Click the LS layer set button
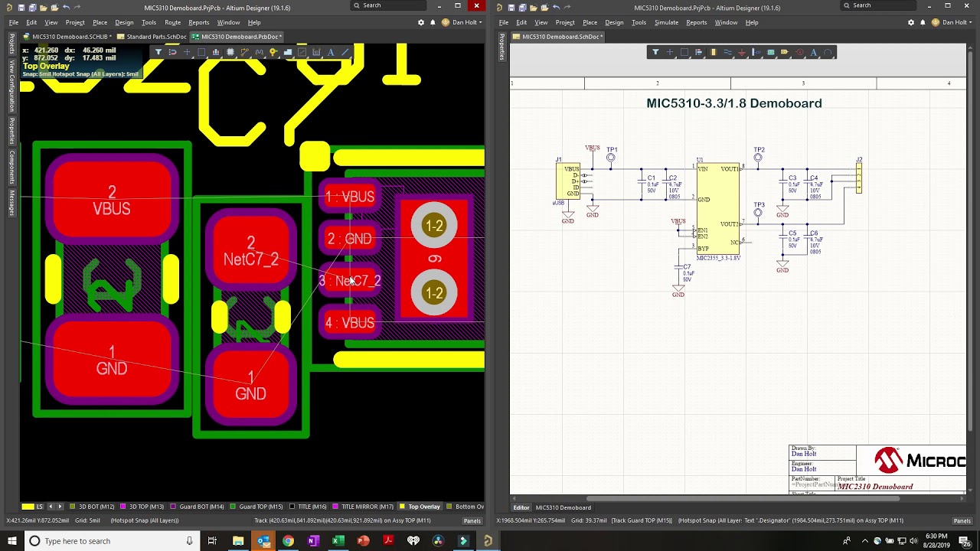 (40, 507)
